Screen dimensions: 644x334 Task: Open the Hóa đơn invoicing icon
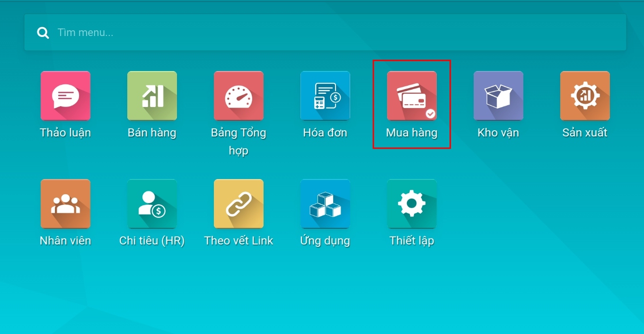325,96
